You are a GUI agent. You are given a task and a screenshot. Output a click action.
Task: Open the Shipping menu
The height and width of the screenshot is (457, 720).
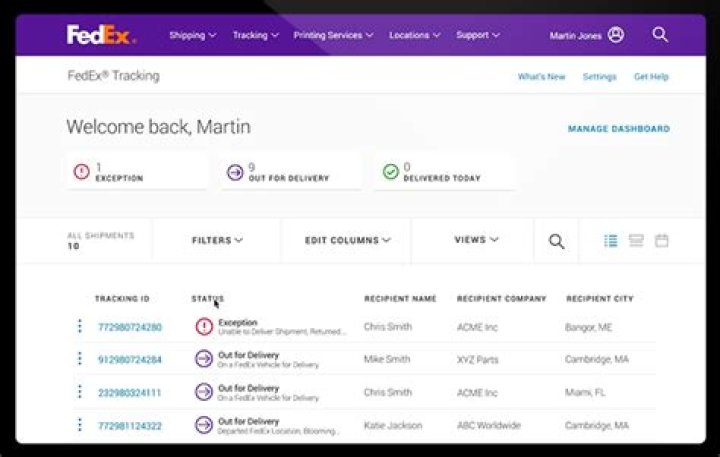(192, 35)
